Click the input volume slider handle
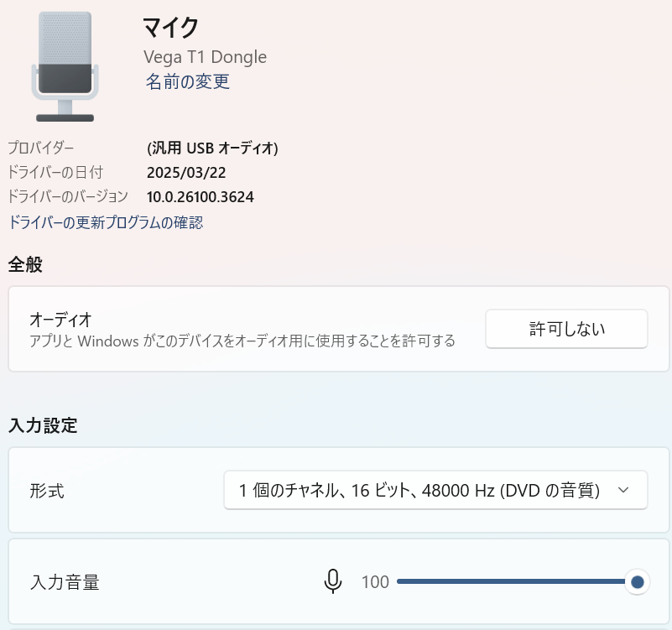 click(637, 581)
